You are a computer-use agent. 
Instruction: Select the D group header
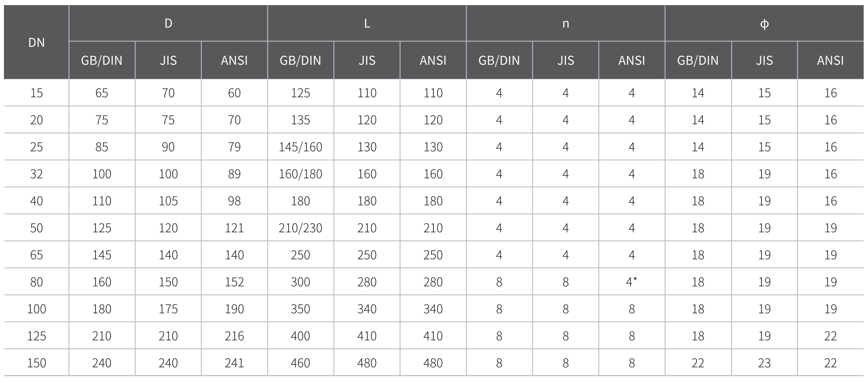tap(168, 24)
